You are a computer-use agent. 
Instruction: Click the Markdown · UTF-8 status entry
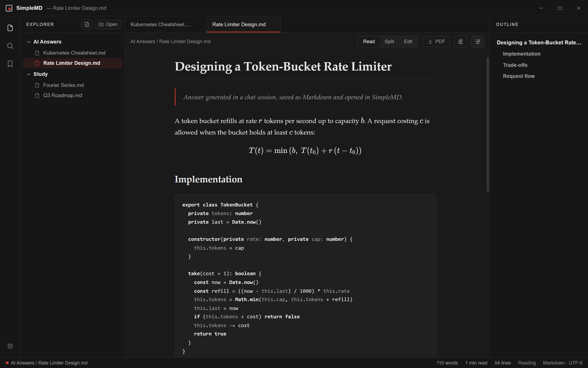(x=562, y=363)
